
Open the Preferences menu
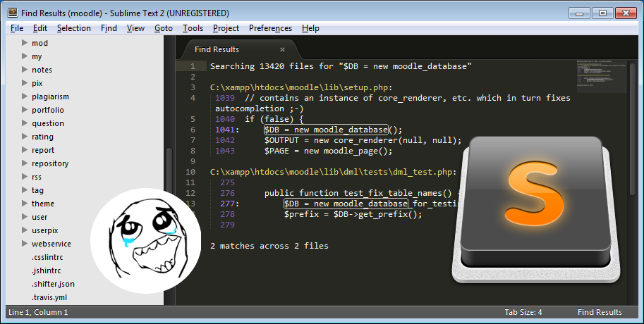[270, 28]
